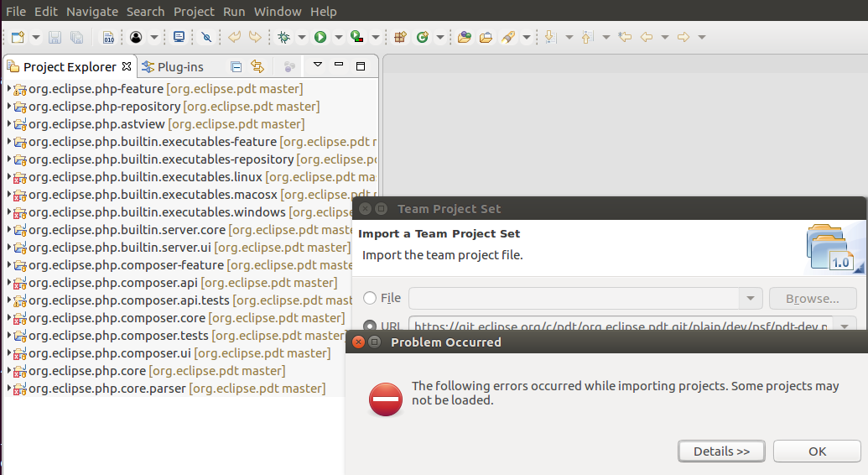Click the green Run play icon
The width and height of the screenshot is (868, 475).
pos(320,37)
